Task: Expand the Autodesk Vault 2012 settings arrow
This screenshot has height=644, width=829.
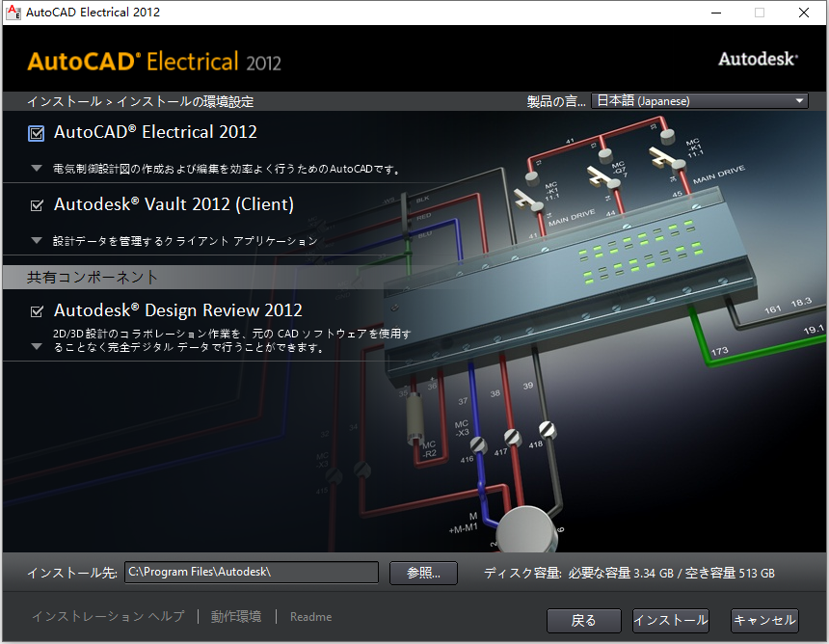Action: click(x=37, y=241)
